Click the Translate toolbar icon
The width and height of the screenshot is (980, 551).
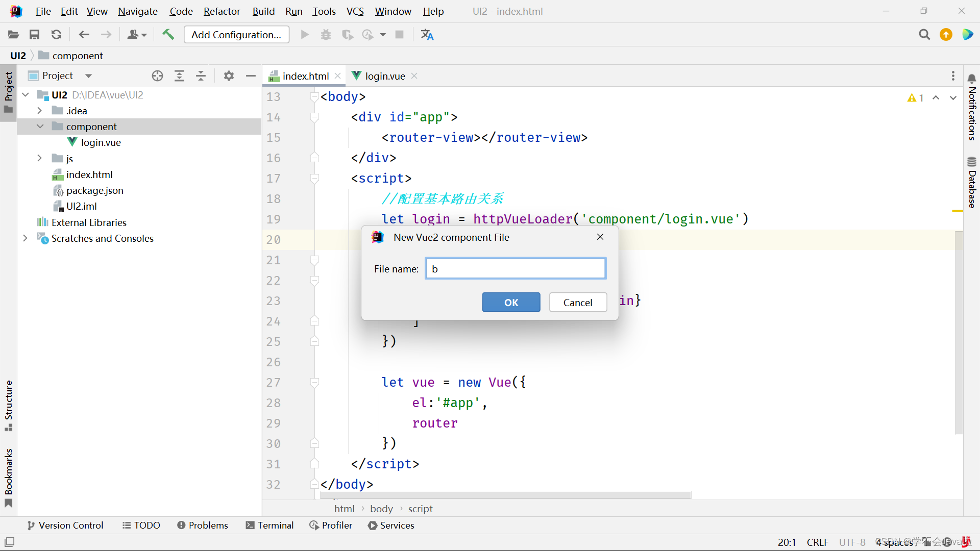427,35
